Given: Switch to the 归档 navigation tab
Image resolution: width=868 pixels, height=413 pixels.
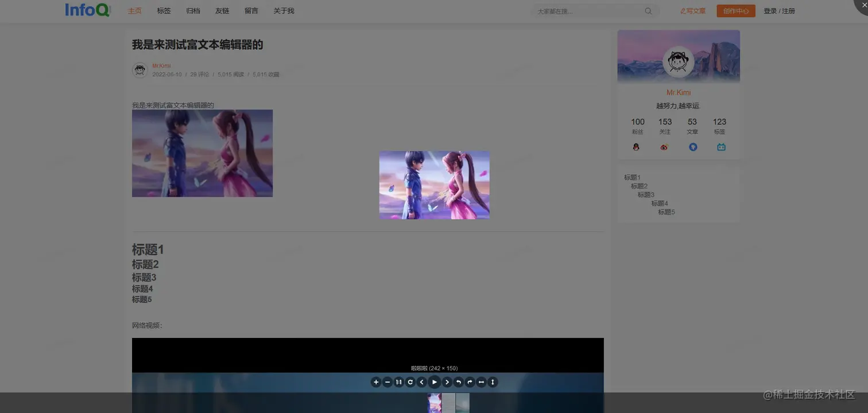Looking at the screenshot, I should pos(193,10).
